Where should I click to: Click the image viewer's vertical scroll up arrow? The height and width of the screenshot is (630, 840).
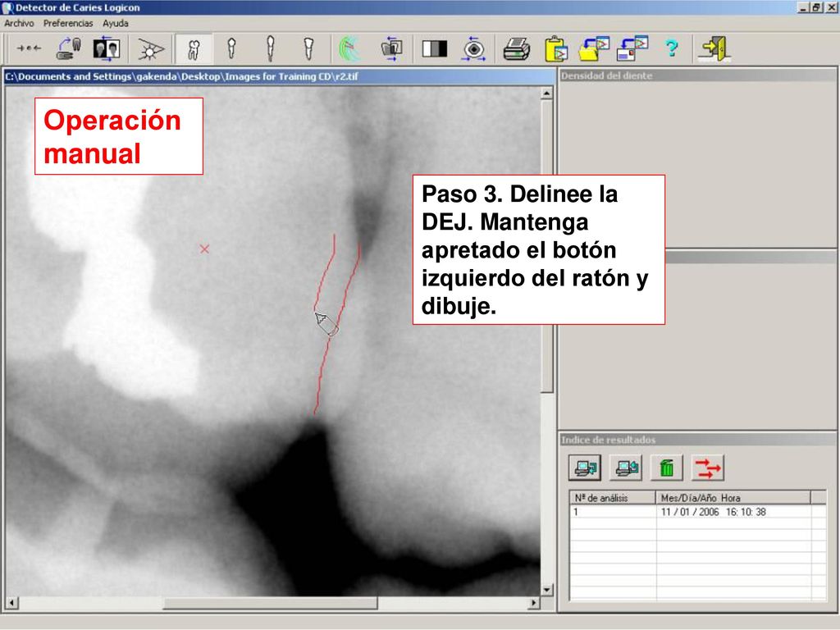[546, 94]
